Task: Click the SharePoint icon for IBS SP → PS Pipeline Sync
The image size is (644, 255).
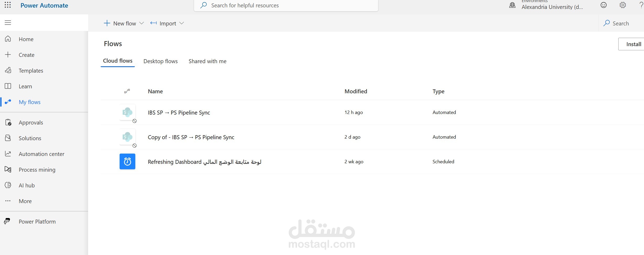Action: coord(127,112)
